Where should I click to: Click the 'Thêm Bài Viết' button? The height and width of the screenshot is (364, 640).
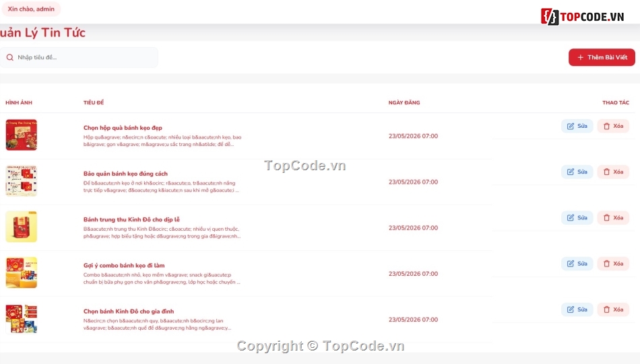[602, 57]
